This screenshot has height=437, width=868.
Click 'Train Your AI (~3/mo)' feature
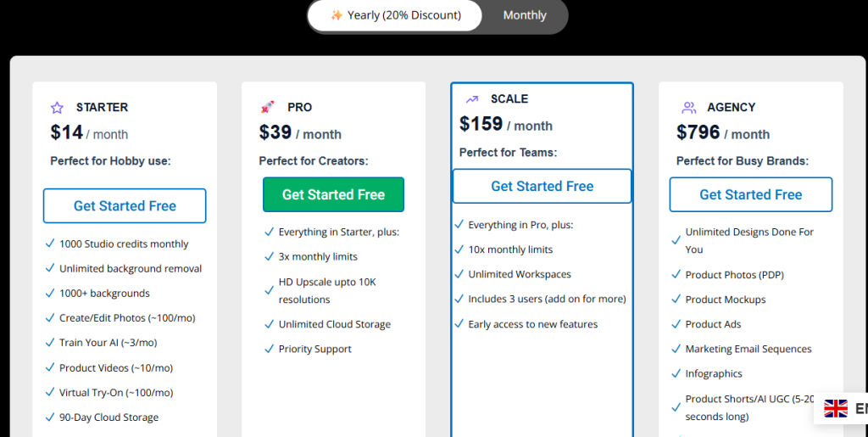click(x=108, y=343)
